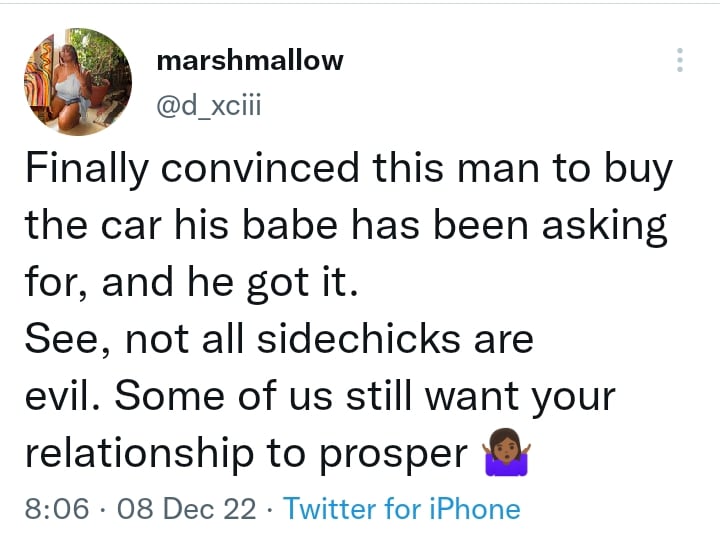Open the three-dot more options menu
The image size is (720, 534).
point(680,60)
